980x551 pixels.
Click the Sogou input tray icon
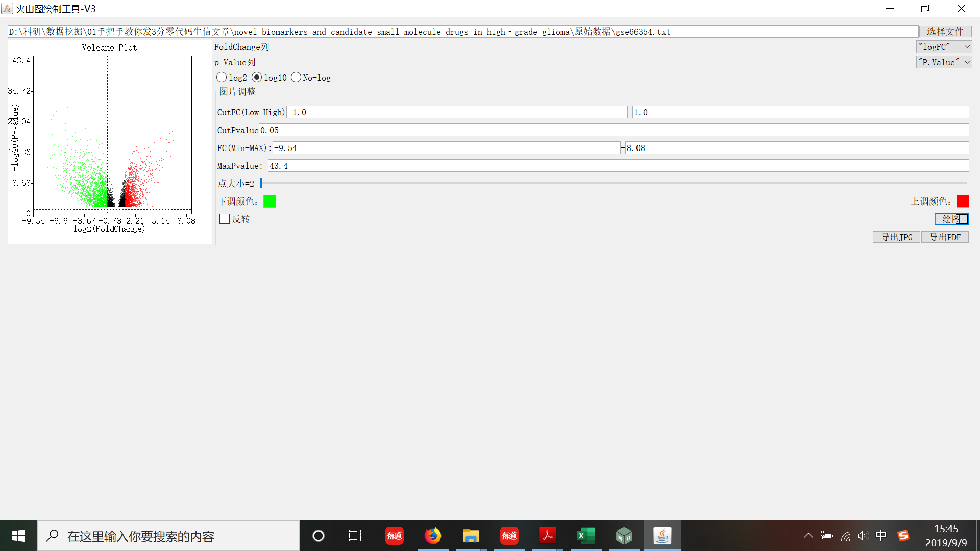[x=903, y=536]
